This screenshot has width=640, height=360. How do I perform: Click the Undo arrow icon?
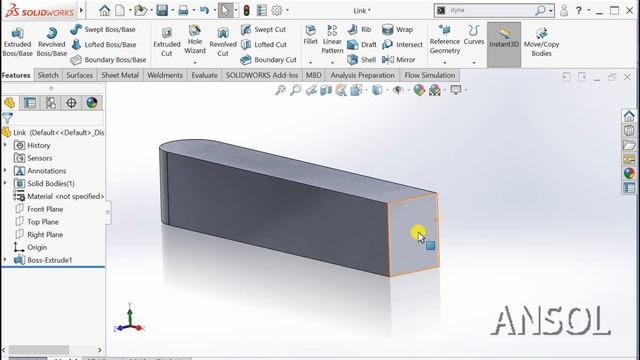pyautogui.click(x=204, y=10)
